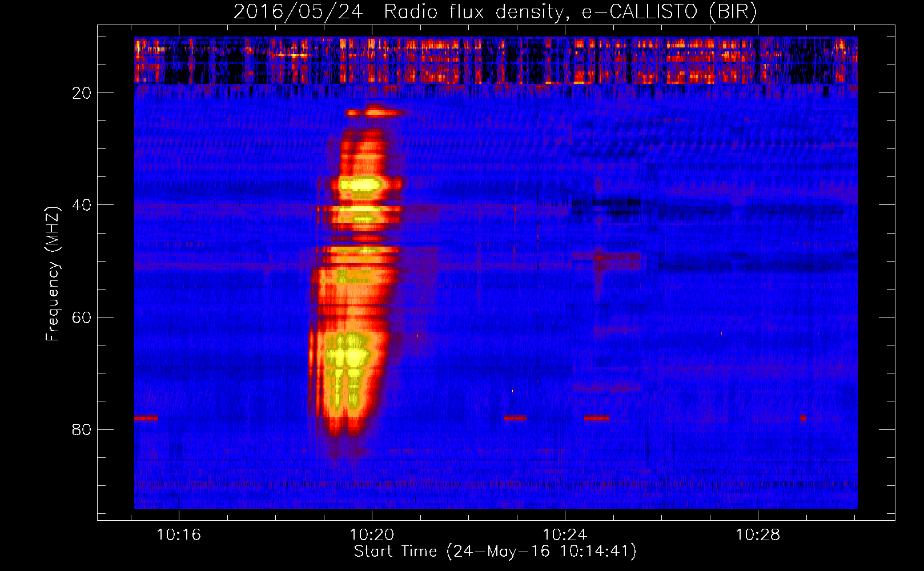
Task: Click the 60 frequency tick label
Action: point(82,317)
